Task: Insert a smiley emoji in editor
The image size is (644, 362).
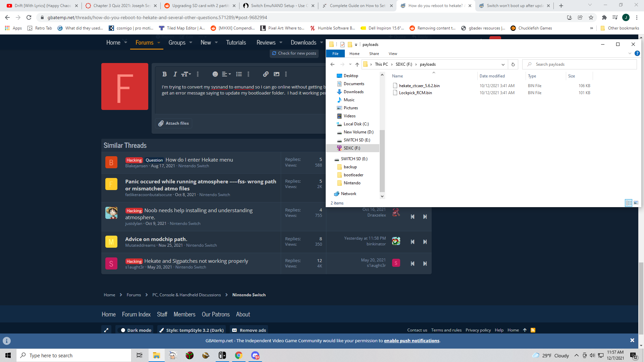Action: (215, 74)
